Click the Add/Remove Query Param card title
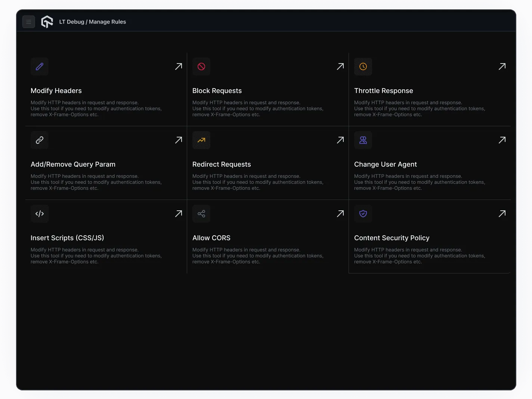This screenshot has height=399, width=532. tap(73, 164)
